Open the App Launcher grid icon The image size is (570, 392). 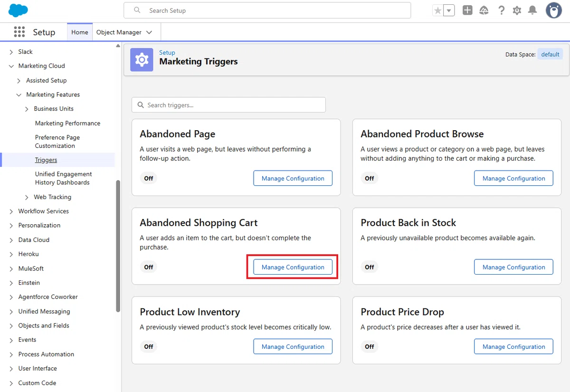(19, 32)
